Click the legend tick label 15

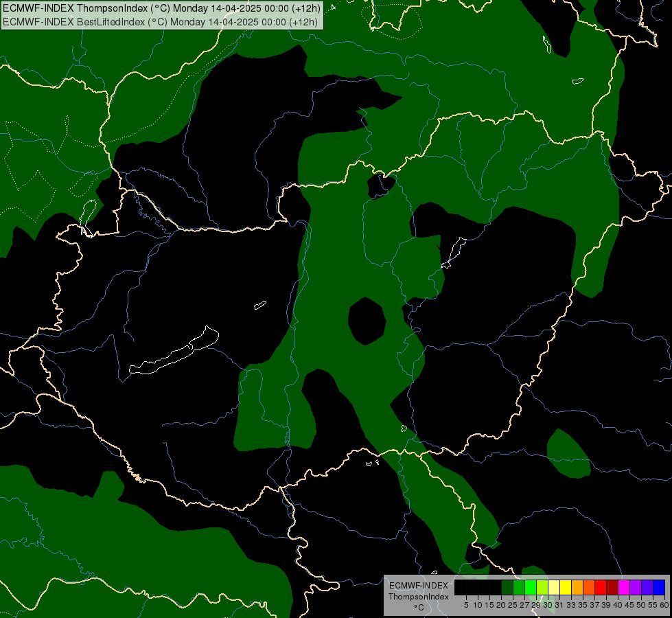point(489,605)
